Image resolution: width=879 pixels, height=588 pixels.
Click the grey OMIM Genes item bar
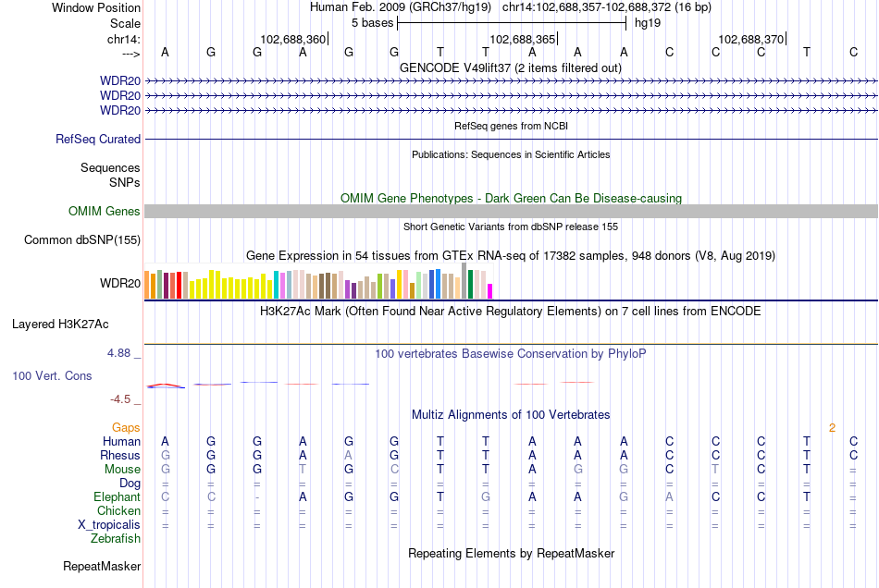click(x=511, y=211)
